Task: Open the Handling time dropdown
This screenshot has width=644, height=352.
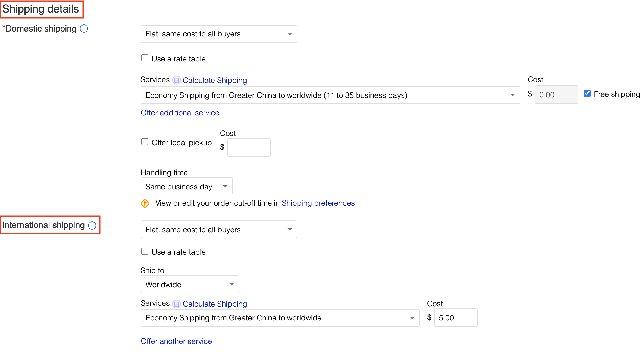Action: [187, 186]
